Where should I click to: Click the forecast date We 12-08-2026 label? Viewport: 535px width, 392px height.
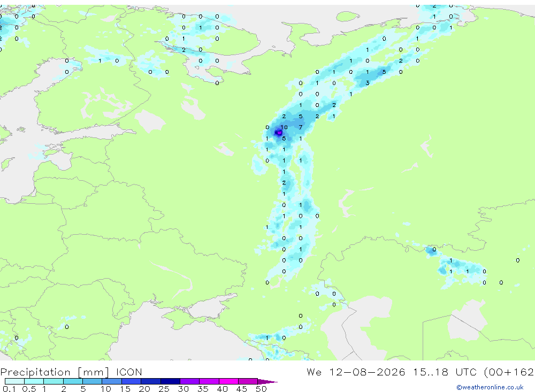tap(356, 372)
